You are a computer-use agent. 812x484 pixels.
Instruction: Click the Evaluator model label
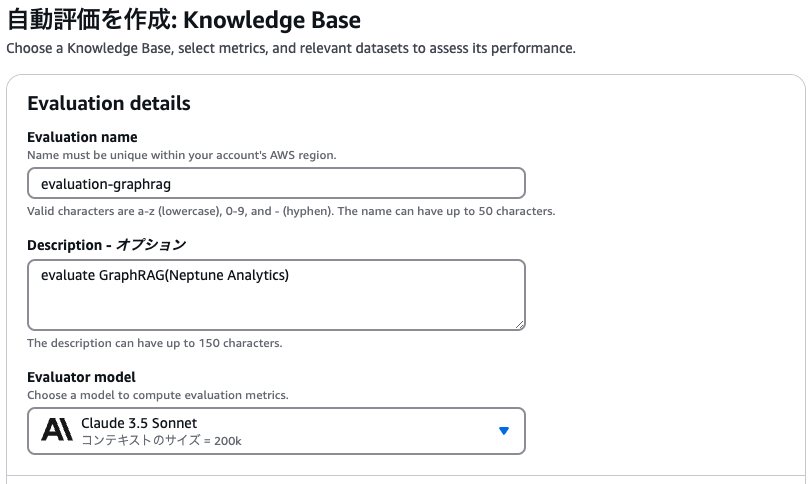tap(81, 377)
